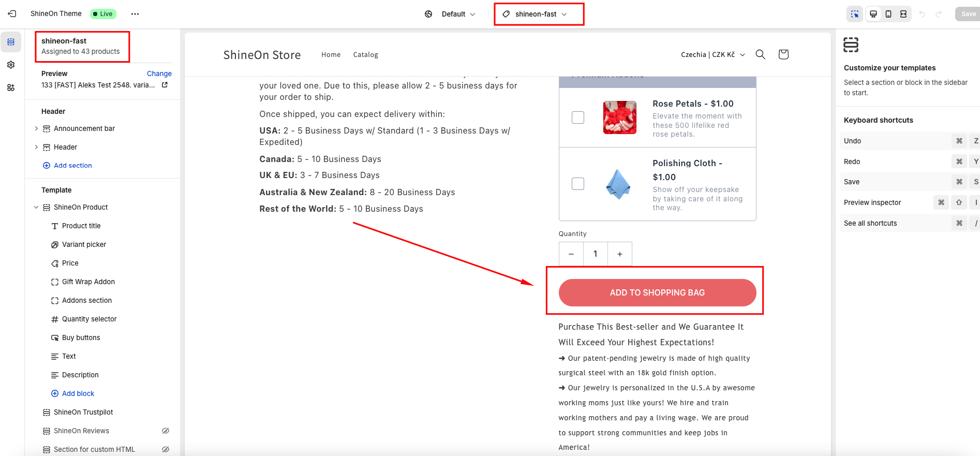Open App embeds icon in left rail

[x=11, y=87]
